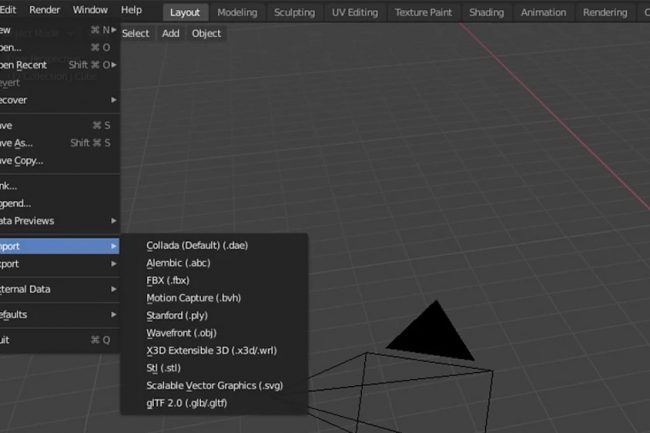Import a Collada (.dae) file
650x433 pixels.
tap(196, 246)
